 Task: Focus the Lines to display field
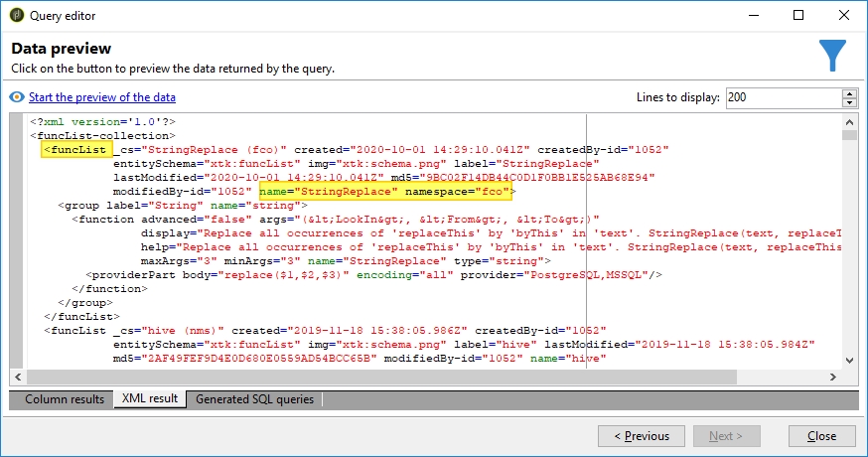[783, 97]
